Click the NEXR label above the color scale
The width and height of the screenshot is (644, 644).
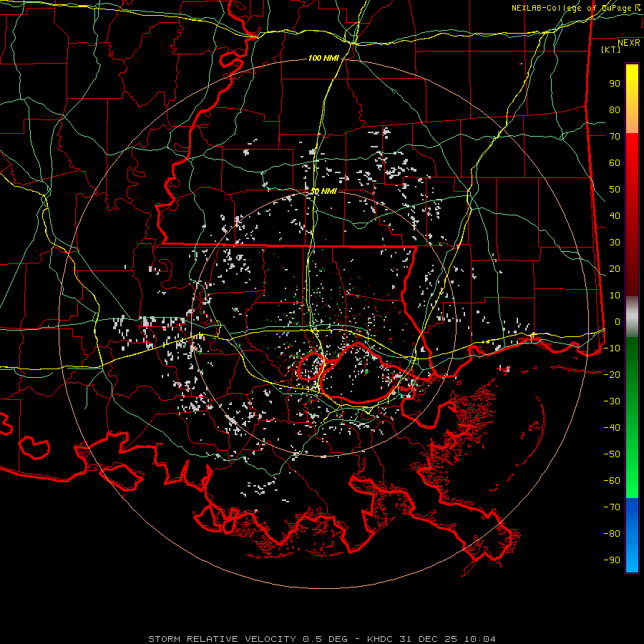tap(629, 43)
